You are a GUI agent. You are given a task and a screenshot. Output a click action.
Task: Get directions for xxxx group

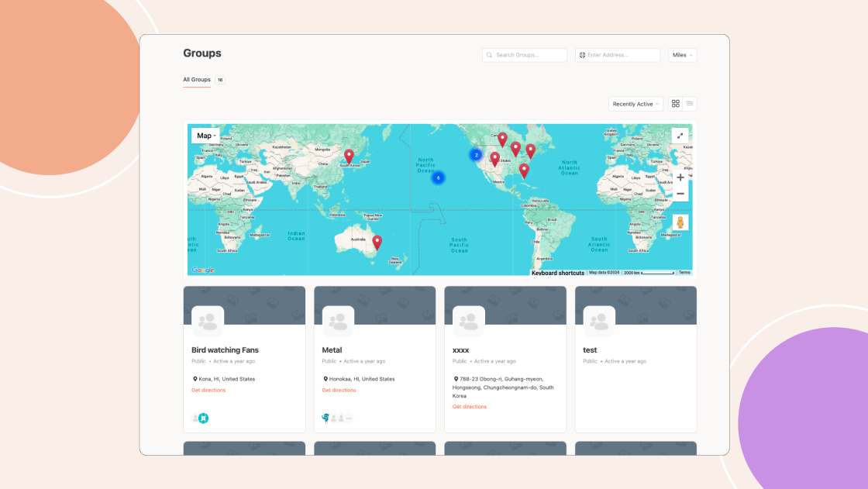coord(470,407)
